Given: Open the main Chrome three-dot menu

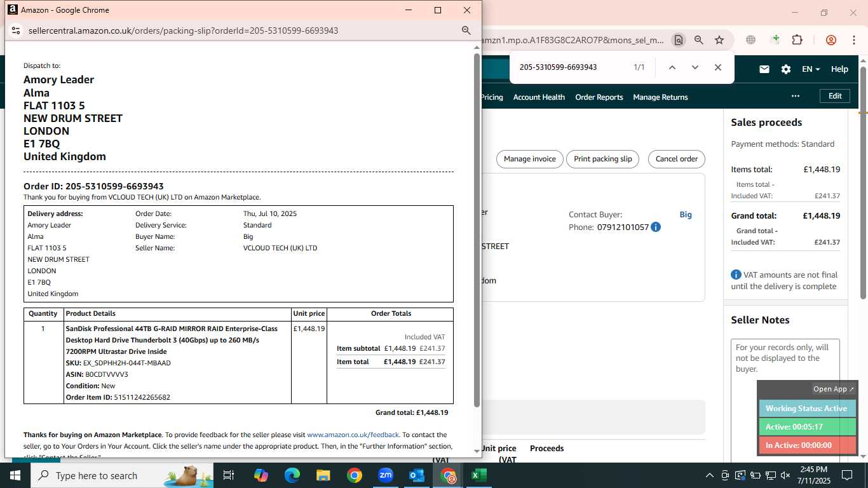Looking at the screenshot, I should coord(853,40).
